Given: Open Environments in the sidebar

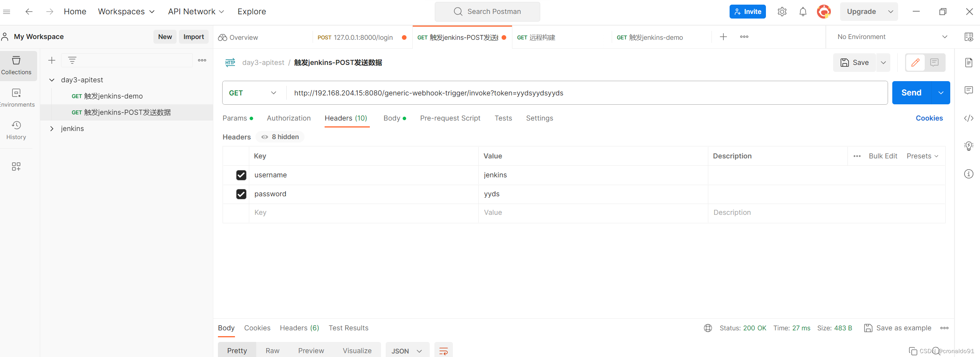Looking at the screenshot, I should pos(16,98).
